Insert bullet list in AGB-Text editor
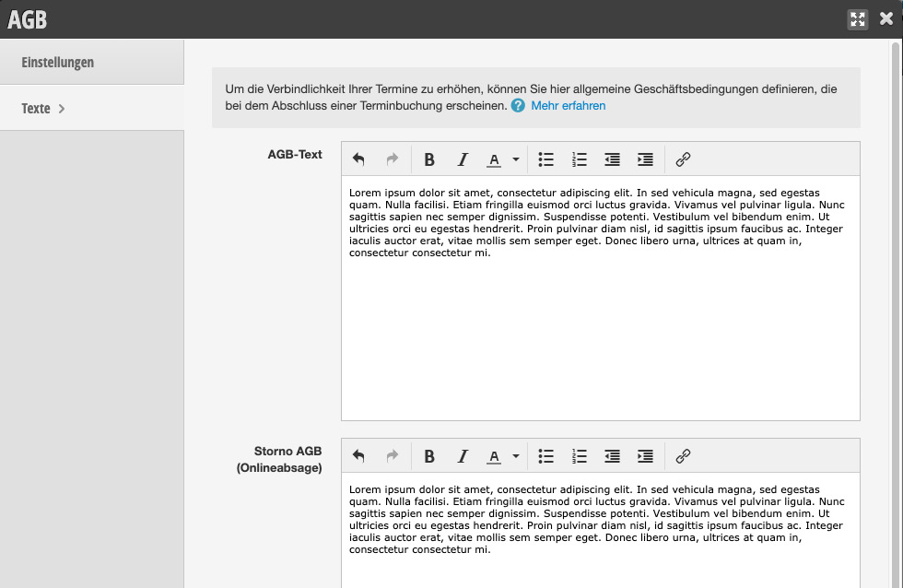Screen dimensions: 903x588 (545, 159)
